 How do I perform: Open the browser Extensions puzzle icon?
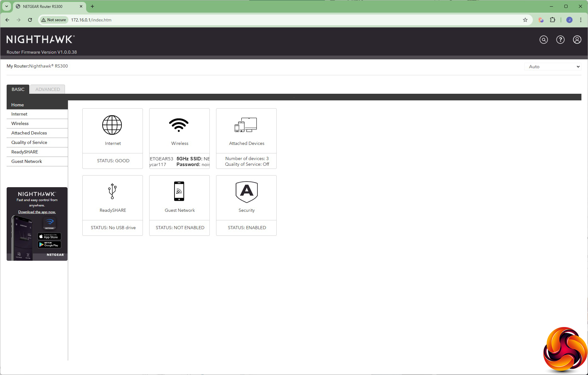pos(553,20)
